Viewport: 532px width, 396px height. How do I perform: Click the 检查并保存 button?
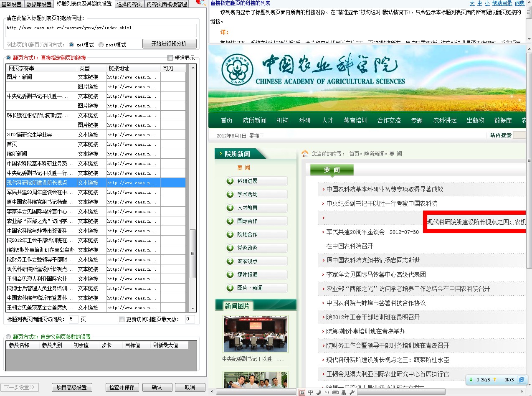(122, 387)
